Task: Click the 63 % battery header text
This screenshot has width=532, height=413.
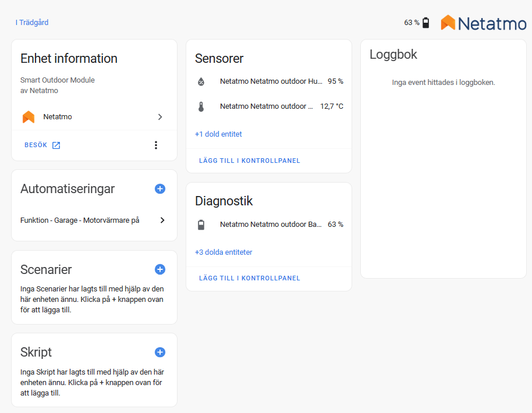Action: (x=412, y=23)
